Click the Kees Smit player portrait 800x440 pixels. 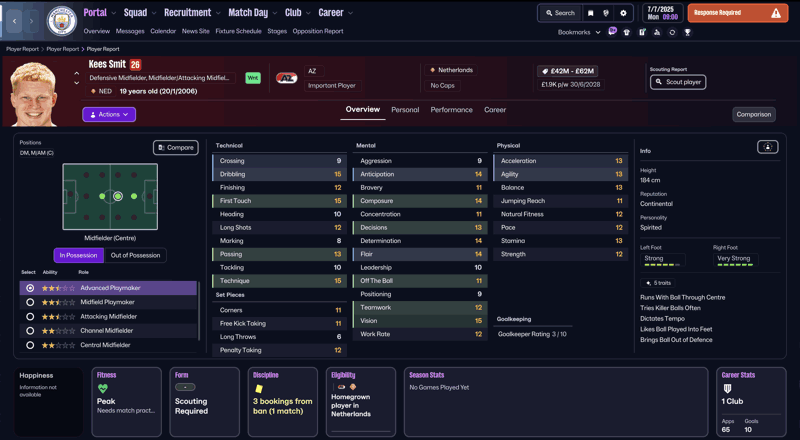point(34,94)
